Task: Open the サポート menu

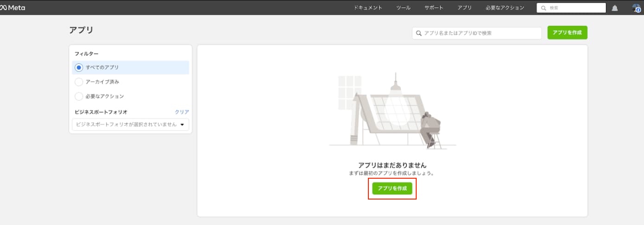Action: point(434,8)
